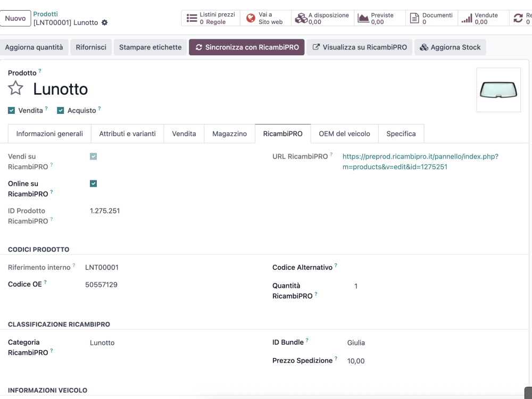
Task: Click help icon next to Categoria RicambiPRO
Action: pos(51,351)
